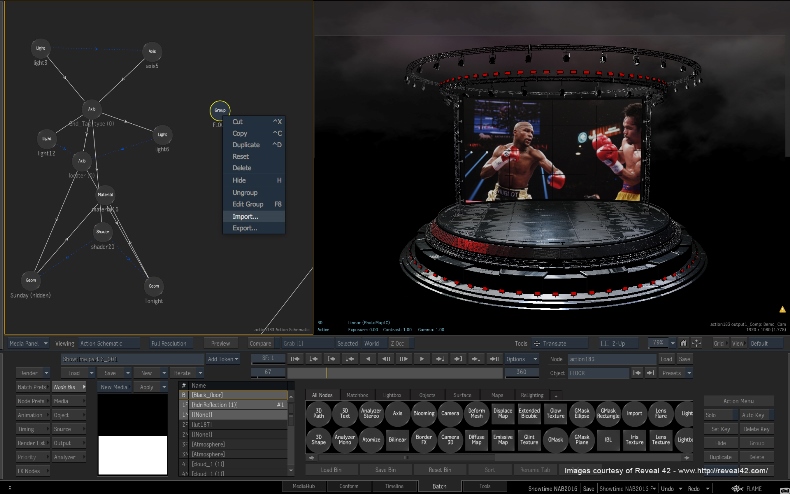Viewport: 790px width, 494px height.
Task: Click the play forward button
Action: (x=422, y=359)
